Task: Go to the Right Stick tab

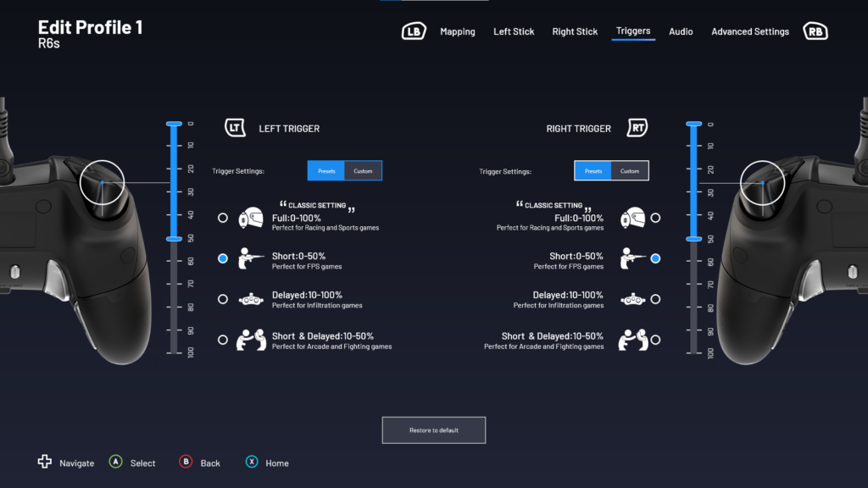Action: click(x=575, y=31)
